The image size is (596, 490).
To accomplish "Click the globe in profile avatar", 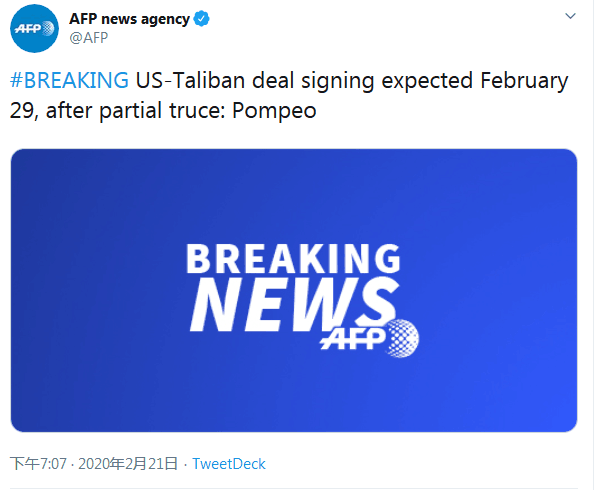I will pos(48,29).
